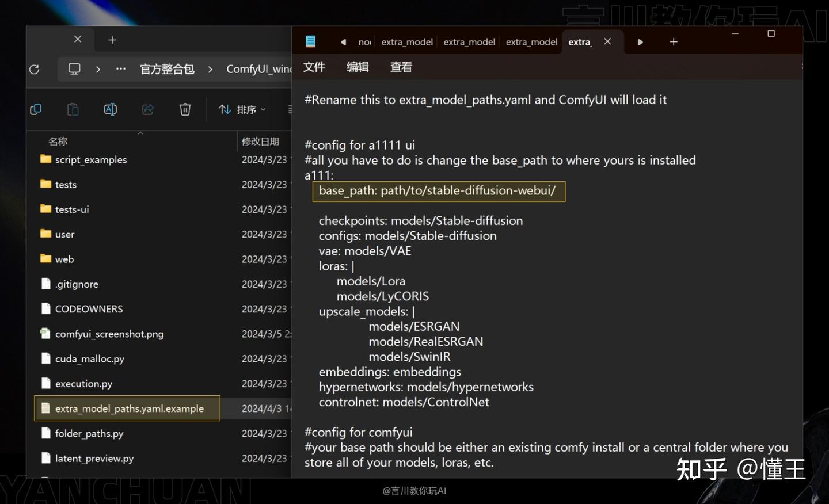
Task: Select comfyui_screenshot.png file
Action: click(109, 334)
